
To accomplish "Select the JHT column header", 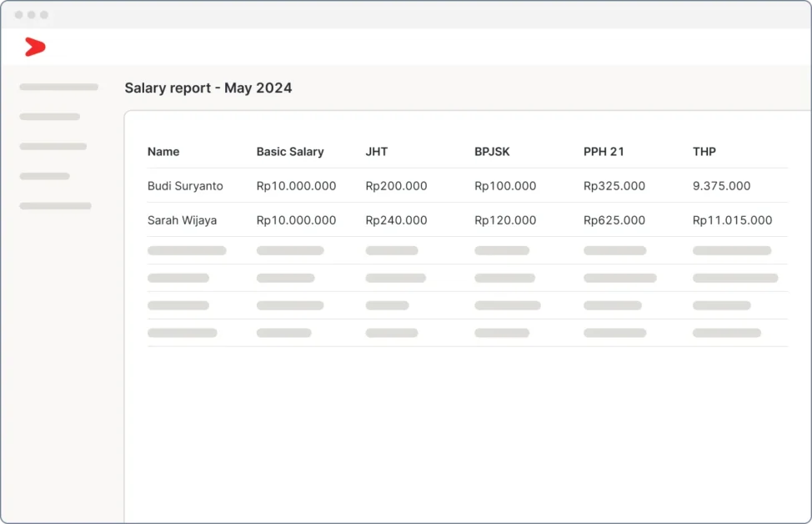I will [376, 152].
